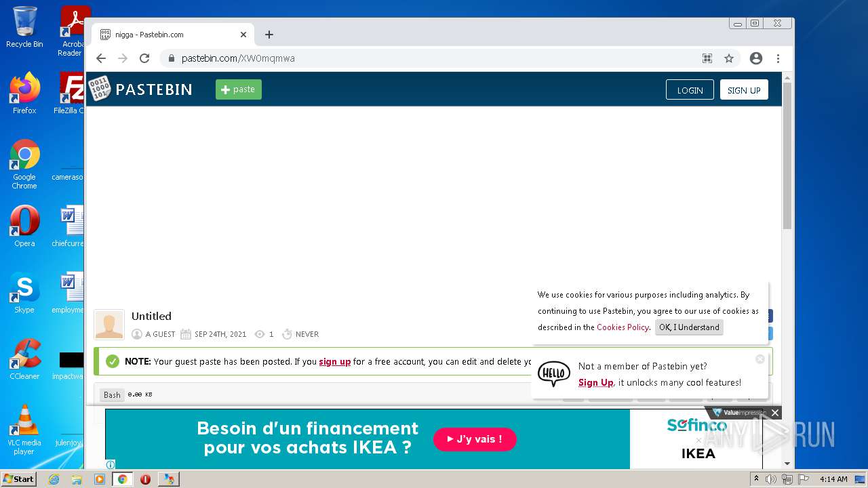Click the LOGIN button
868x488 pixels.
pyautogui.click(x=690, y=90)
